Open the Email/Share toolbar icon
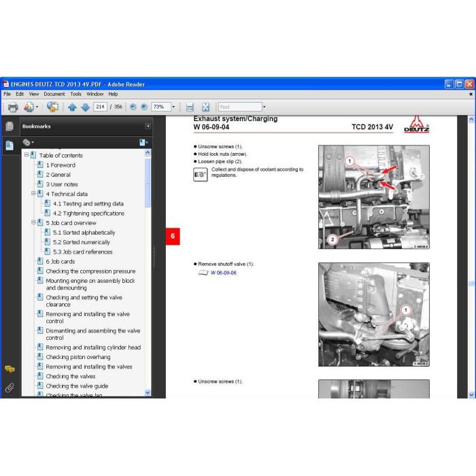This screenshot has width=476, height=476. tap(29, 107)
